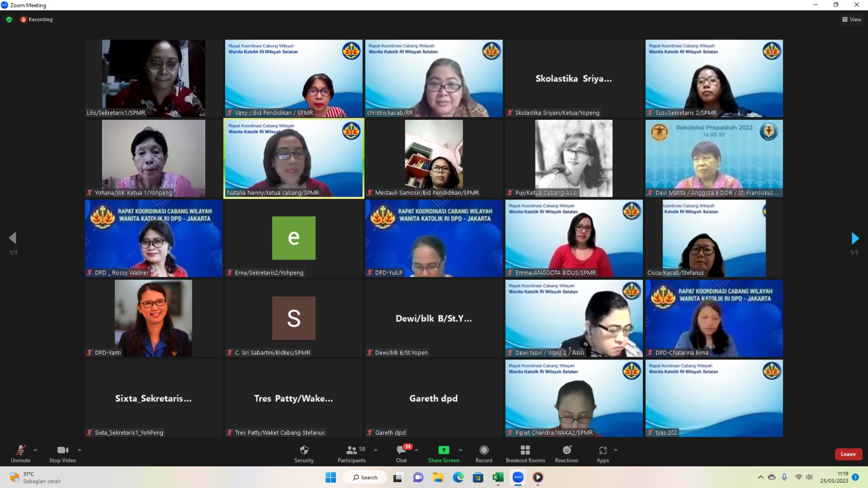868x488 pixels.
Task: Click the red Leave button
Action: 848,454
